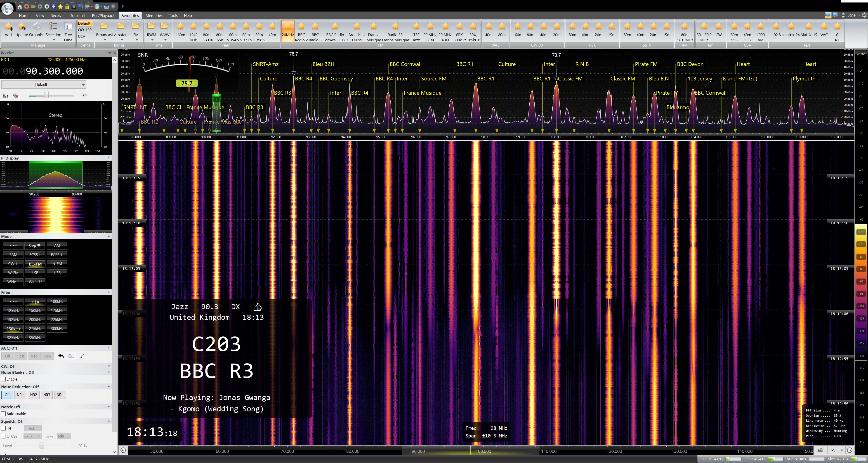868x463 pixels.
Task: Click the AGC reset arrow icon
Action: (x=61, y=356)
